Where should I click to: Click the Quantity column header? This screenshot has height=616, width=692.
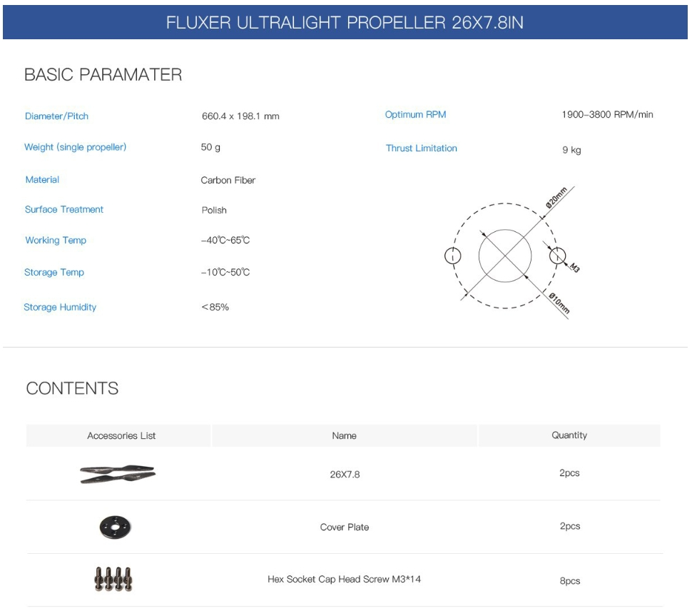(569, 435)
